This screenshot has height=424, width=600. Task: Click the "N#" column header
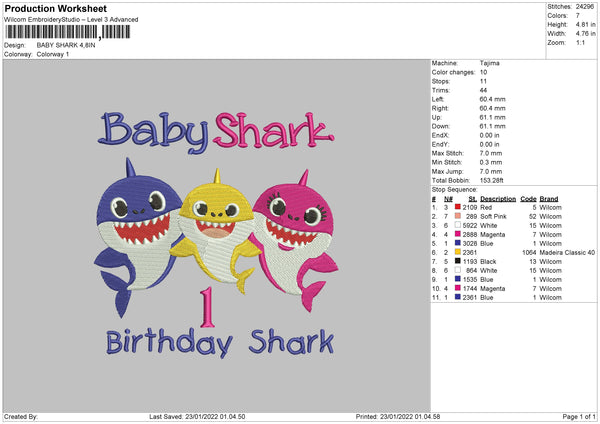click(448, 199)
